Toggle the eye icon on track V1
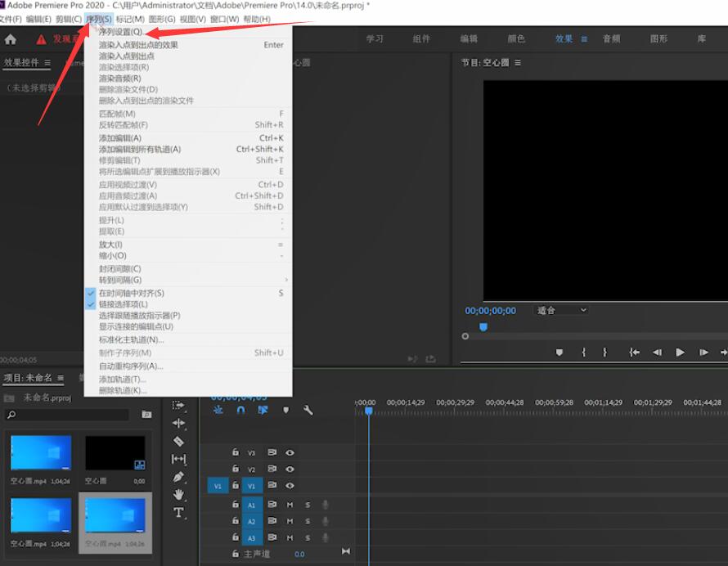The image size is (728, 566). pos(290,486)
